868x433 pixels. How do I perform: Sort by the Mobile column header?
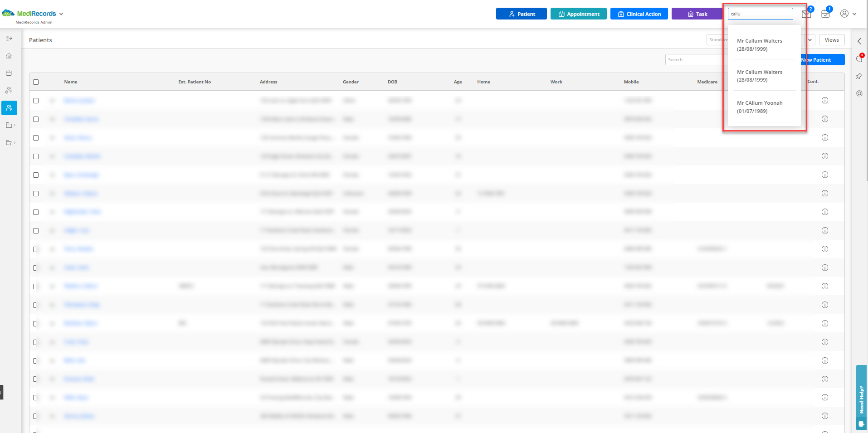(x=631, y=82)
